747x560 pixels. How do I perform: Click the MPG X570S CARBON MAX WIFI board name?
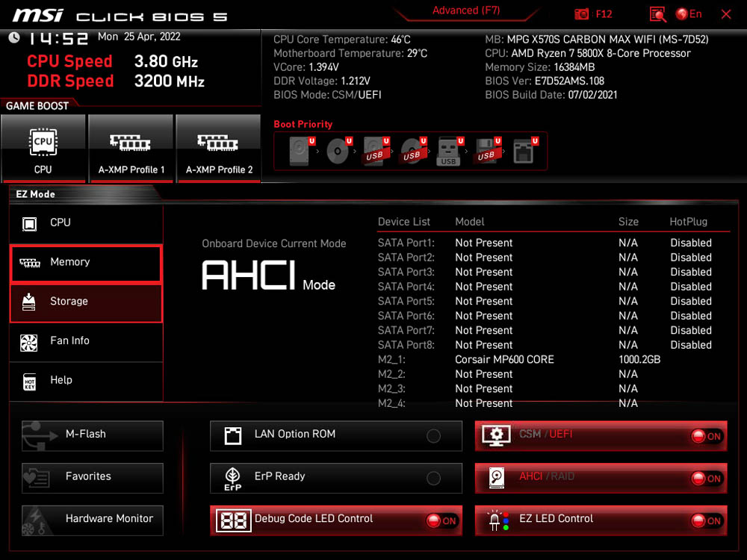click(x=607, y=40)
